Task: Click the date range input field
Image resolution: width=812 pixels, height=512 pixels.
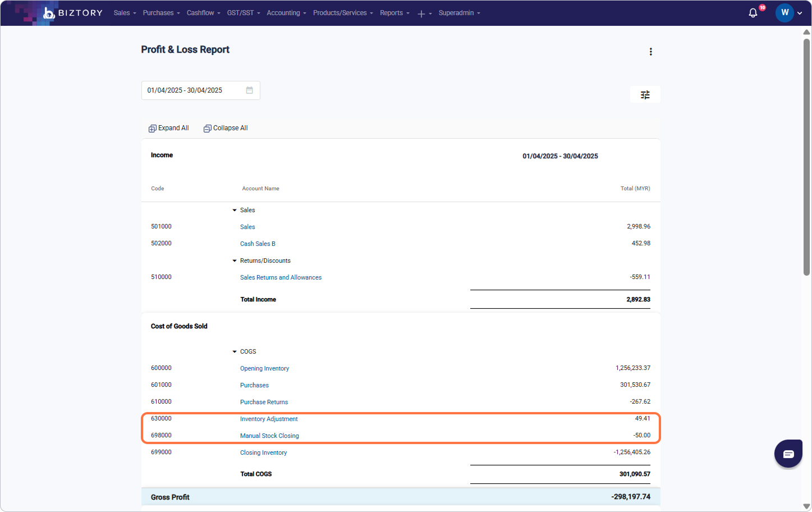Action: (x=200, y=90)
